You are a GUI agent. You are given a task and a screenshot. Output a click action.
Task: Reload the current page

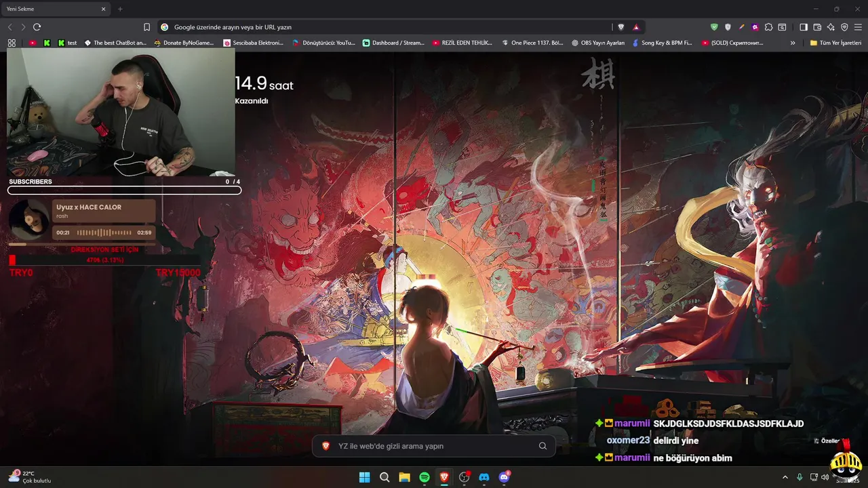pos(37,27)
